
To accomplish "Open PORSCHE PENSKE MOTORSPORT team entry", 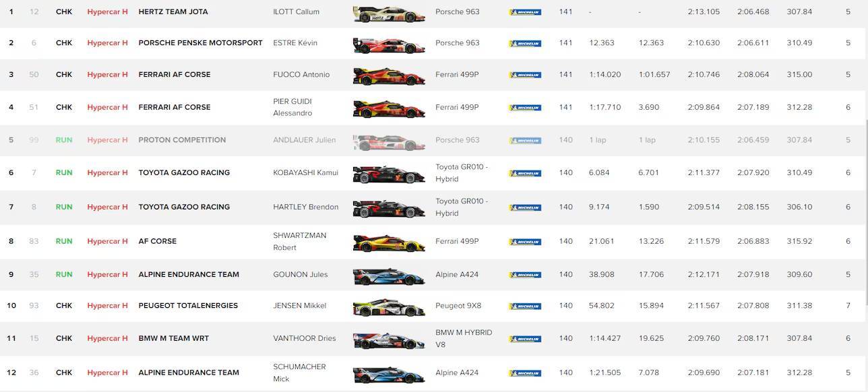I will point(200,43).
